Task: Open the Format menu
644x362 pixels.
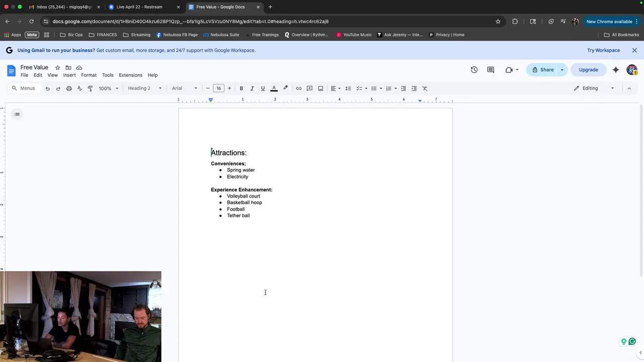Action: pos(89,75)
